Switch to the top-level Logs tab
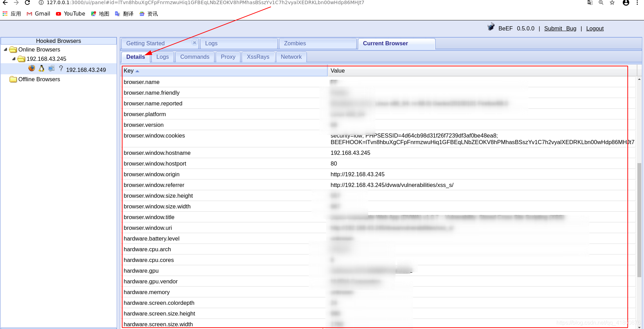The width and height of the screenshot is (644, 329). click(x=239, y=43)
